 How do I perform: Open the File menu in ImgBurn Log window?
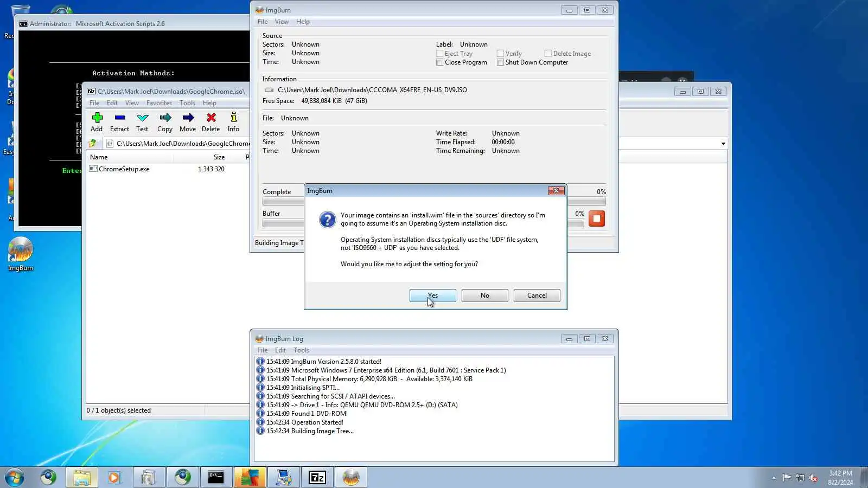pyautogui.click(x=263, y=350)
